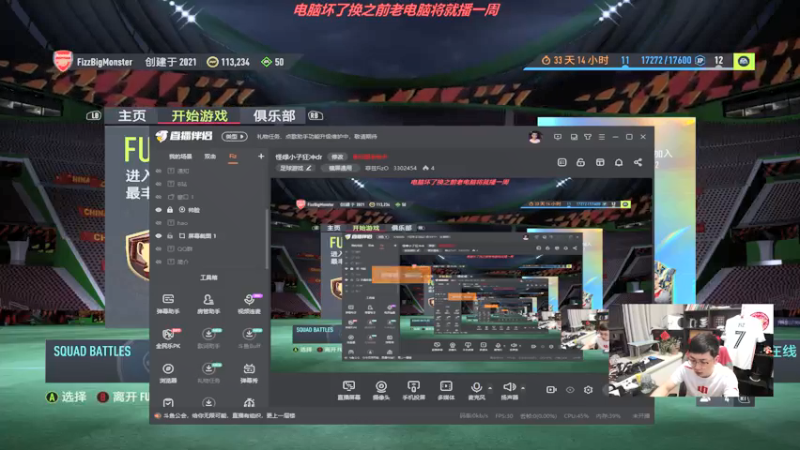Edit the 足球游戏 category selector
The image size is (800, 450).
[295, 168]
